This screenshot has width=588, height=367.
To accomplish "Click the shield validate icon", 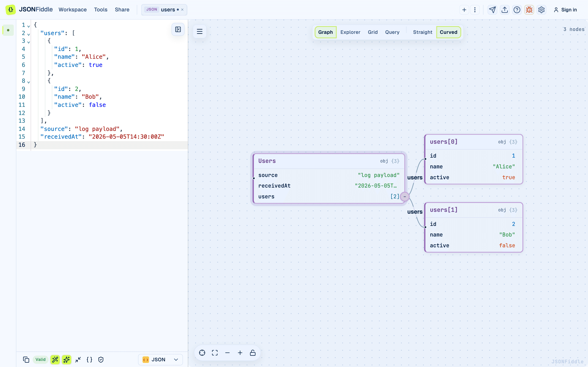I will point(101,359).
